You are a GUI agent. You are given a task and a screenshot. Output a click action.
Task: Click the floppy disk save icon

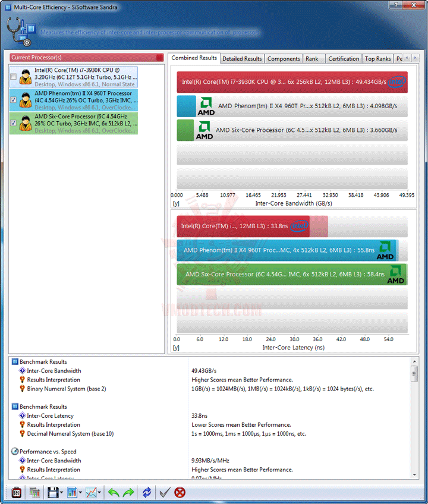(x=53, y=493)
